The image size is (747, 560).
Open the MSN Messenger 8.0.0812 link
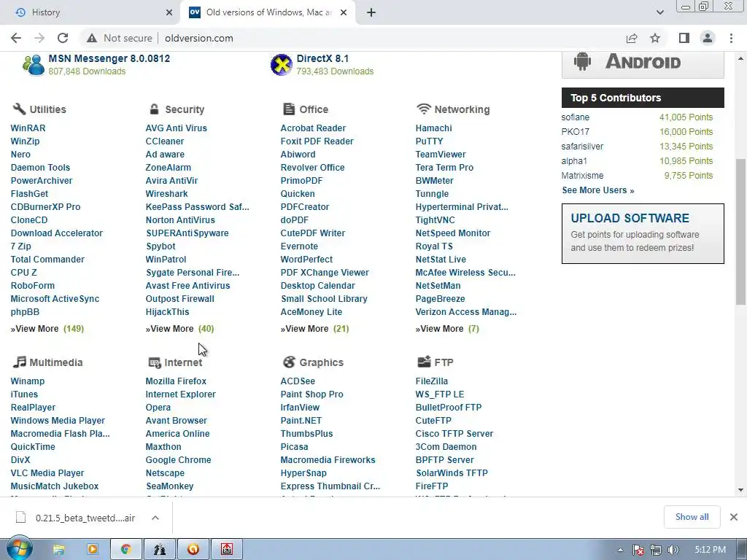click(109, 58)
